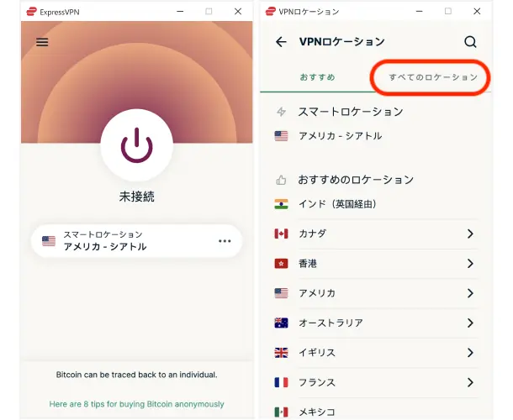
Task: Click the lightning bolt smart location icon
Action: click(x=282, y=112)
